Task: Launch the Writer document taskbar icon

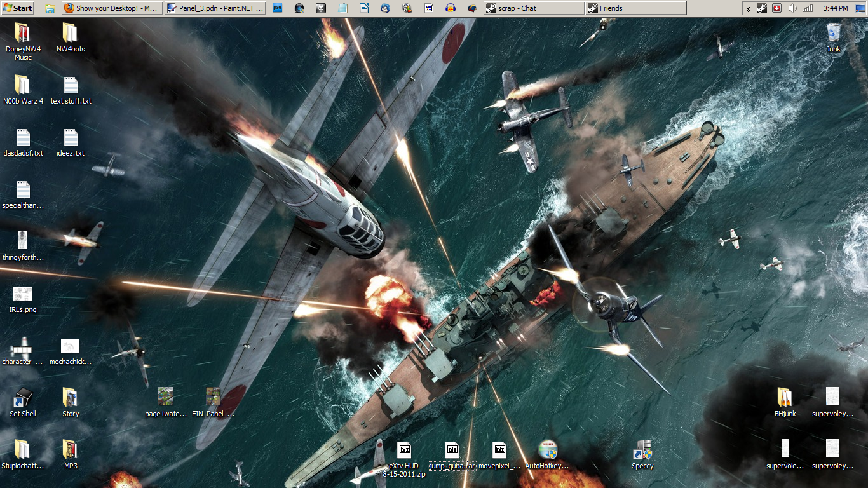Action: tap(364, 8)
